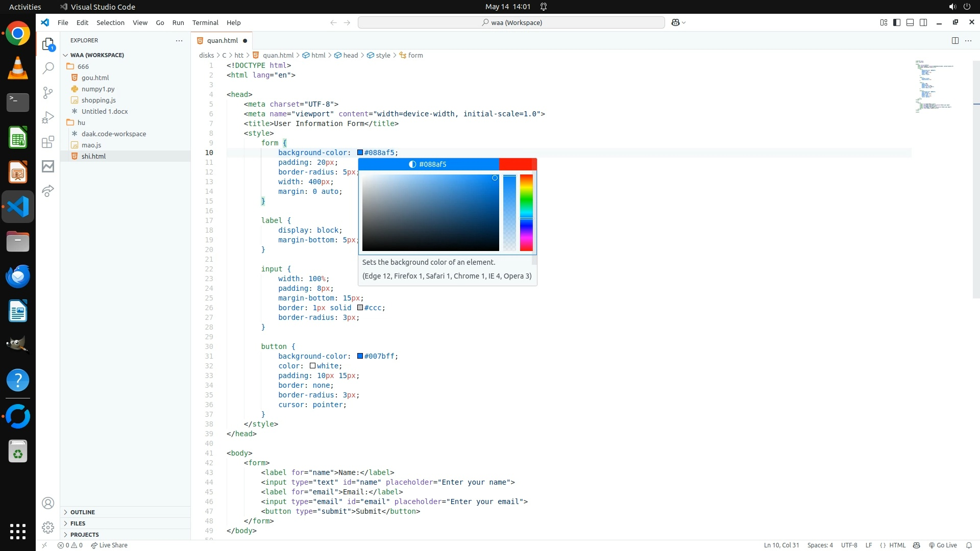The height and width of the screenshot is (551, 980).
Task: Toggle the bottom panel layout button
Action: 910,22
